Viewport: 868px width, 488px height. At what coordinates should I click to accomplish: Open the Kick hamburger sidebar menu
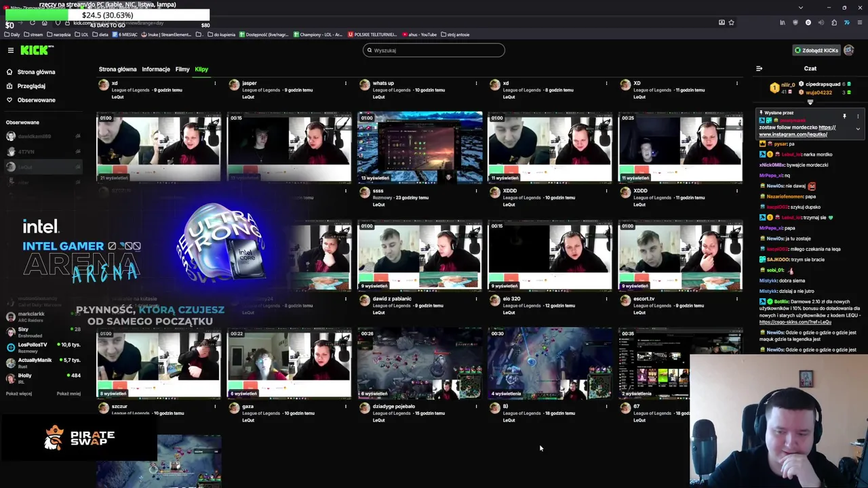pos(11,50)
